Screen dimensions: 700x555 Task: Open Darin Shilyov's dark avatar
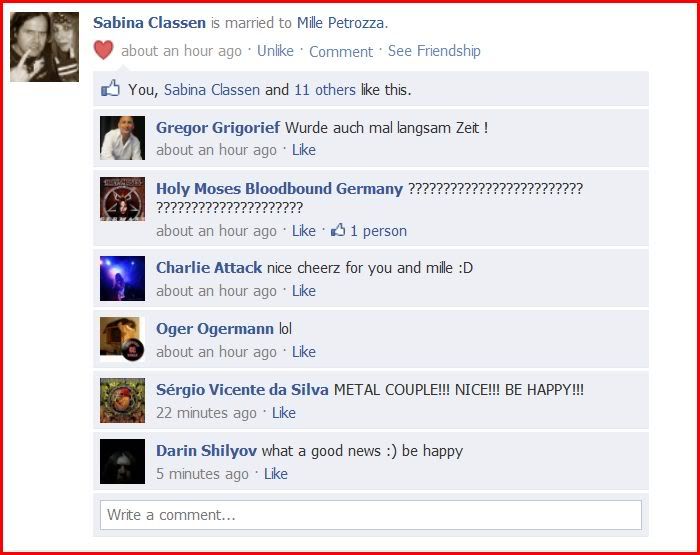(x=122, y=461)
